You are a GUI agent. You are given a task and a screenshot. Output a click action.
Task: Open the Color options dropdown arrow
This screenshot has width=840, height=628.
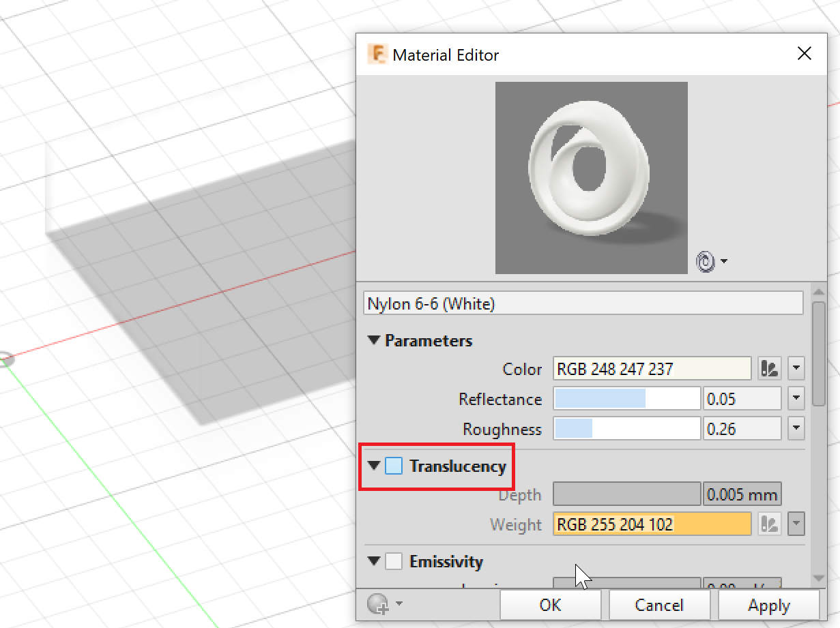[x=796, y=368]
